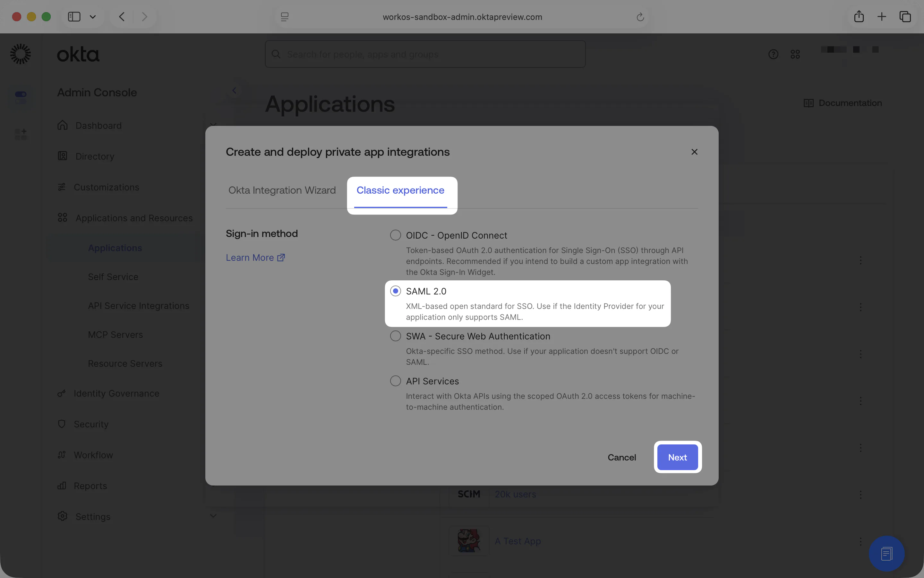
Task: Collapse the Admin Console side navigation arrow
Action: [x=234, y=91]
